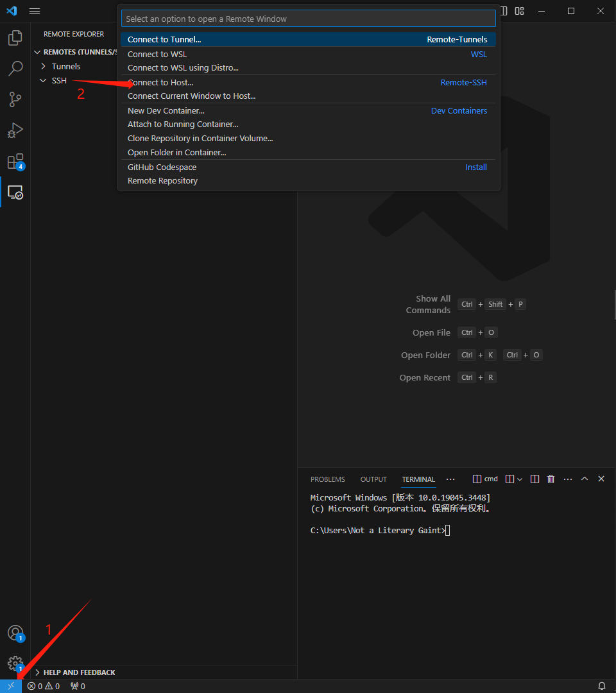Viewport: 616px width, 693px height.
Task: Choose Remote Repository option
Action: pyautogui.click(x=308, y=181)
